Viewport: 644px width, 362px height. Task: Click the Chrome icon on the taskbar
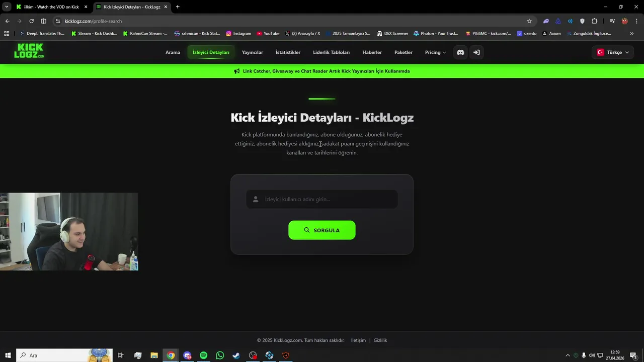(171, 355)
